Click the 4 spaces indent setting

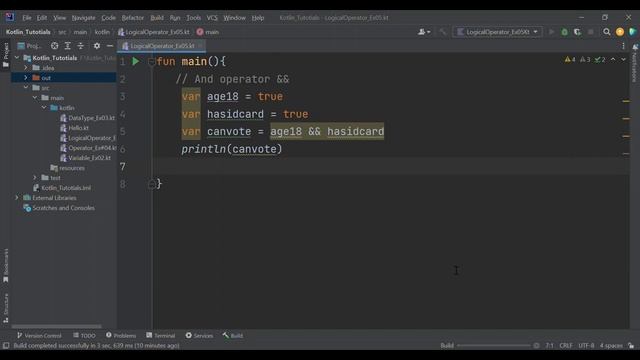point(611,346)
